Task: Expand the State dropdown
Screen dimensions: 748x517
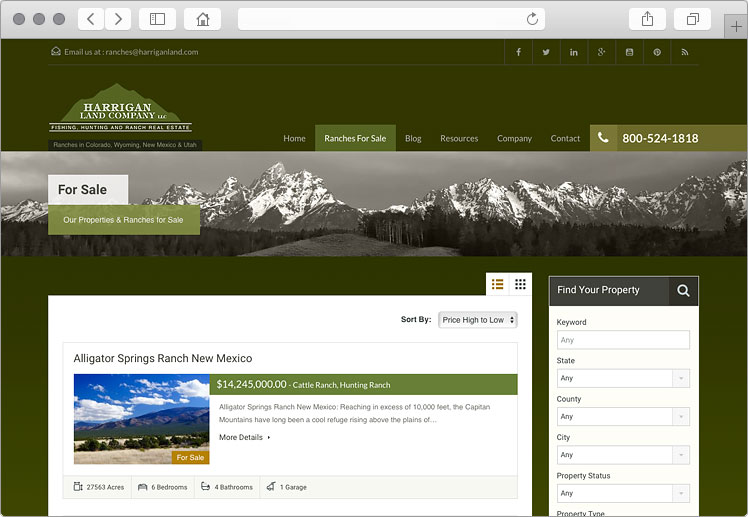Action: tap(623, 378)
